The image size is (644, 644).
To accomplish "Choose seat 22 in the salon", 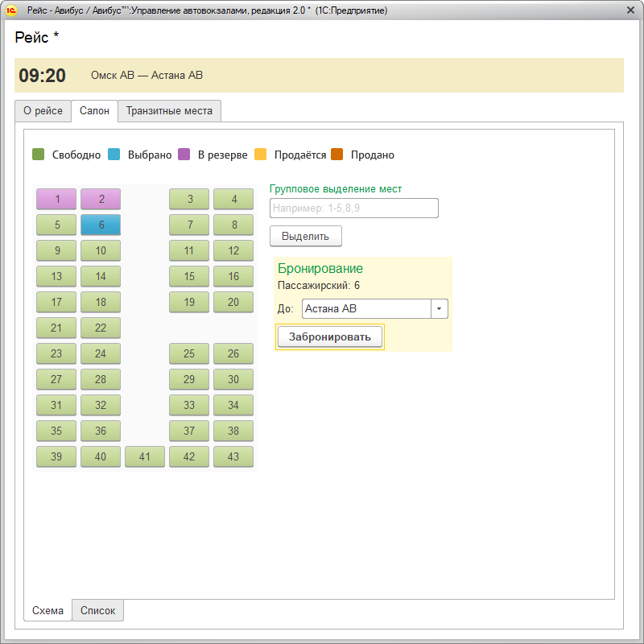I will 101,328.
